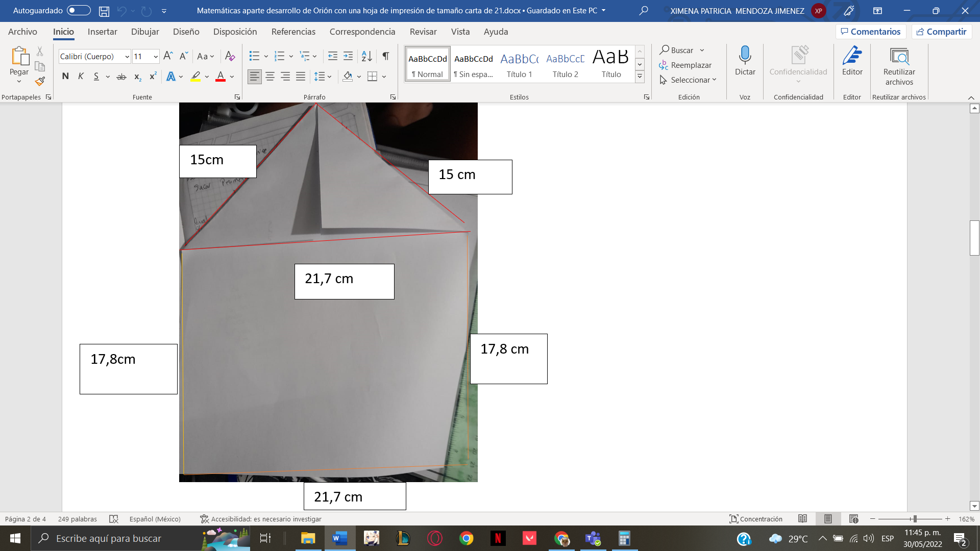Toggle paragraph marks visibility
980x551 pixels.
pos(385,56)
